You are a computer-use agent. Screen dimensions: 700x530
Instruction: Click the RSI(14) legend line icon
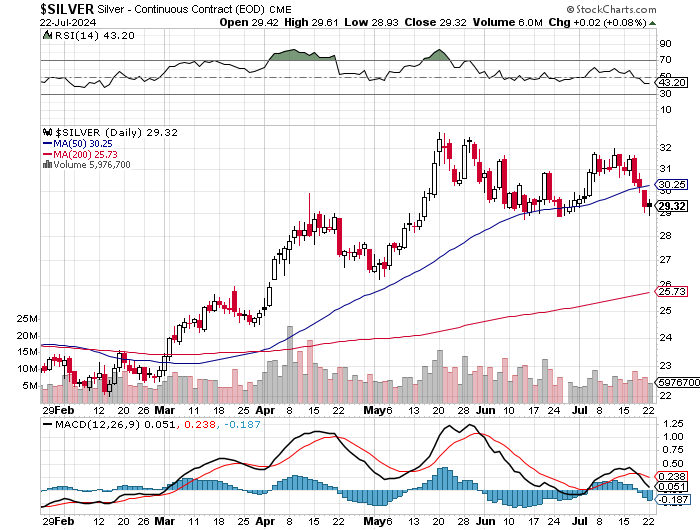[47, 36]
